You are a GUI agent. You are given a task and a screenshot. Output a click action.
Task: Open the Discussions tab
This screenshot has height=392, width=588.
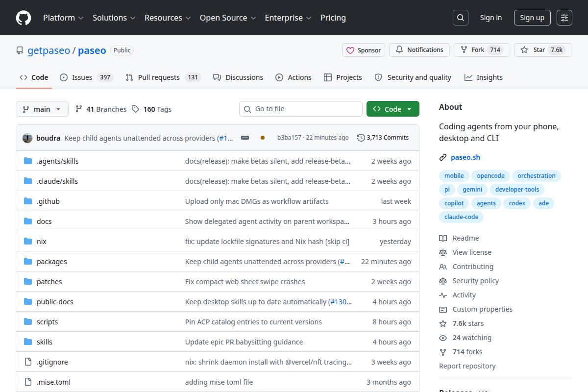point(238,77)
